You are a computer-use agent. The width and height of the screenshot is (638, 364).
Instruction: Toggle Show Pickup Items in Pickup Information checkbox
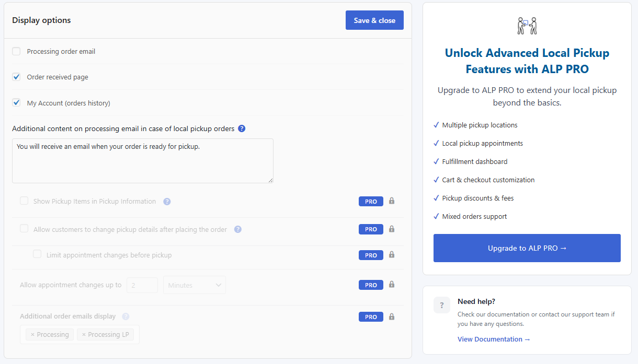coord(24,201)
